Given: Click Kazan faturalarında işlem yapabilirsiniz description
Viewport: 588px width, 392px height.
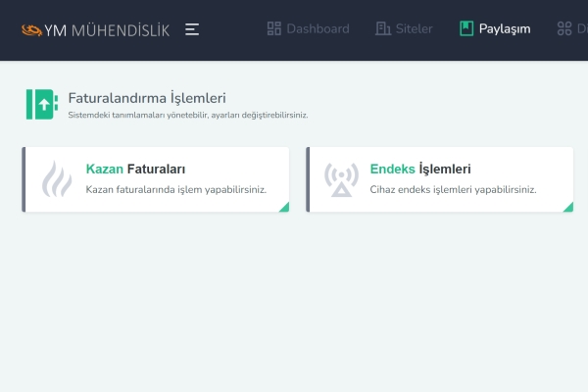Looking at the screenshot, I should [x=175, y=189].
